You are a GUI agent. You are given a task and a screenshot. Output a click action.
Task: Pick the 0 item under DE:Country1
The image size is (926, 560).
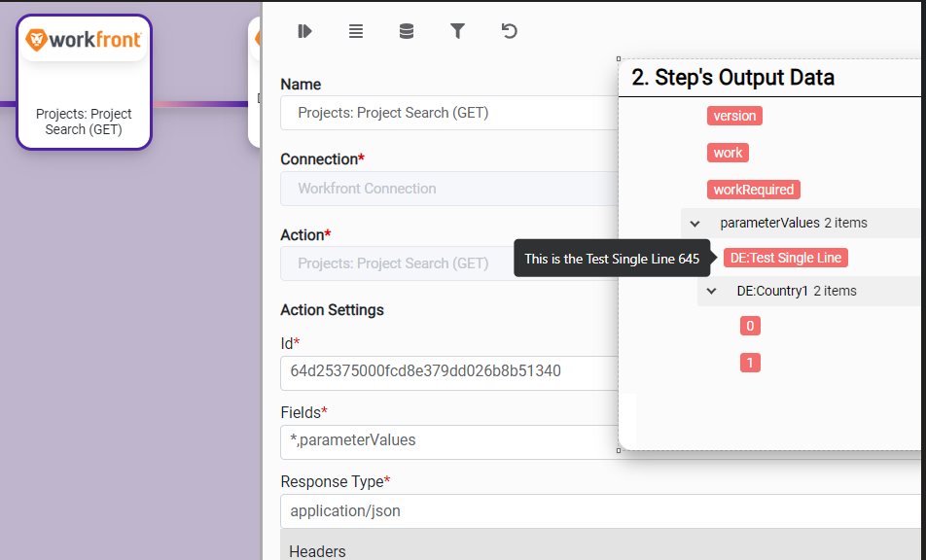click(x=750, y=326)
